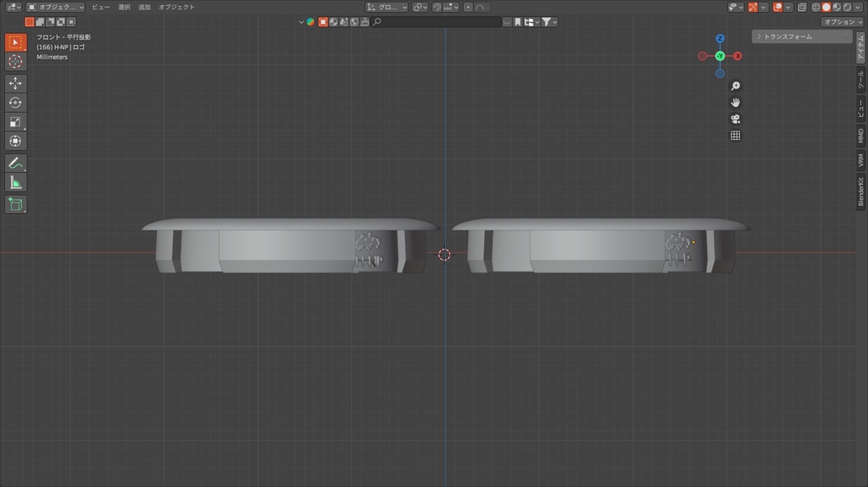The height and width of the screenshot is (487, 868).
Task: Switch perspective/orthographic grid icon
Action: pyautogui.click(x=735, y=136)
